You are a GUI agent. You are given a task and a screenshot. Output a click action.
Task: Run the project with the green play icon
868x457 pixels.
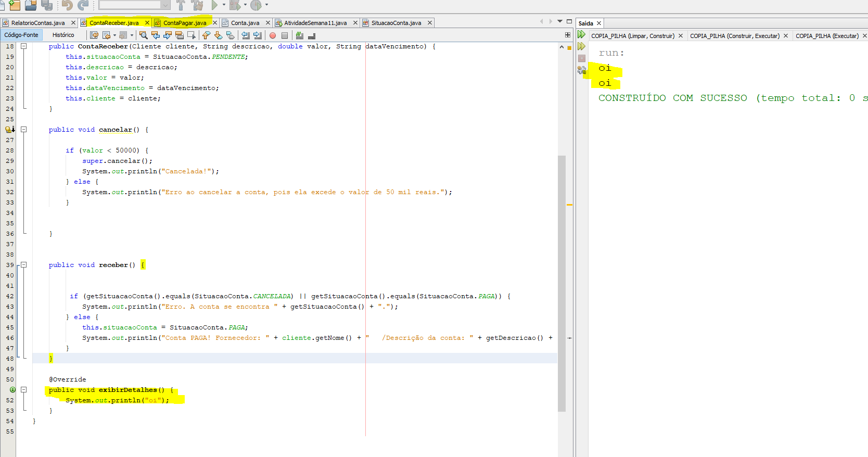[214, 5]
